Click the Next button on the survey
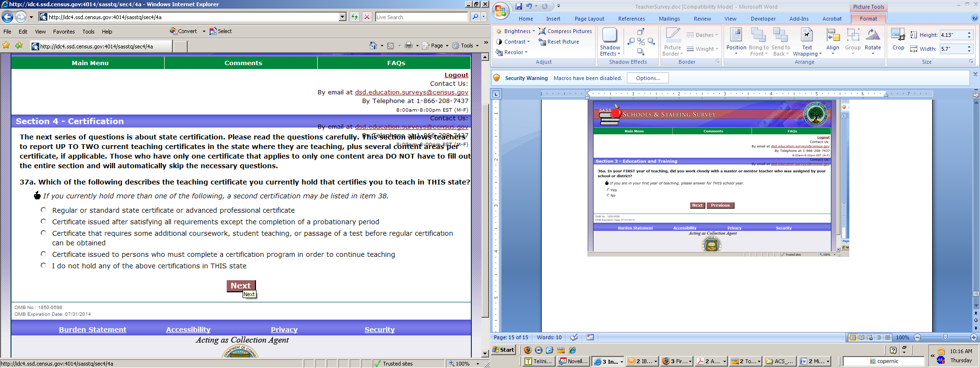The width and height of the screenshot is (980, 368). point(241,286)
